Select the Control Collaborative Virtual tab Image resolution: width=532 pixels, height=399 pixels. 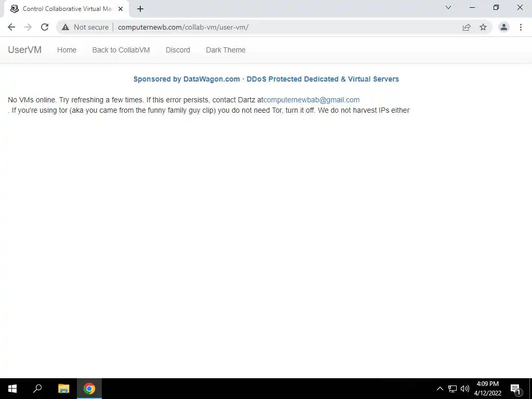click(x=66, y=9)
